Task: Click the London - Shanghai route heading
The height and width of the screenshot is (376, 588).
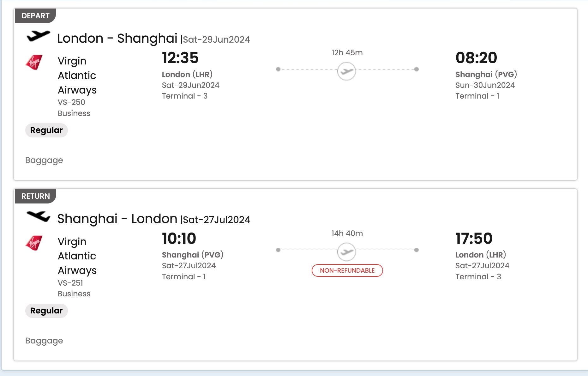Action: [x=117, y=38]
